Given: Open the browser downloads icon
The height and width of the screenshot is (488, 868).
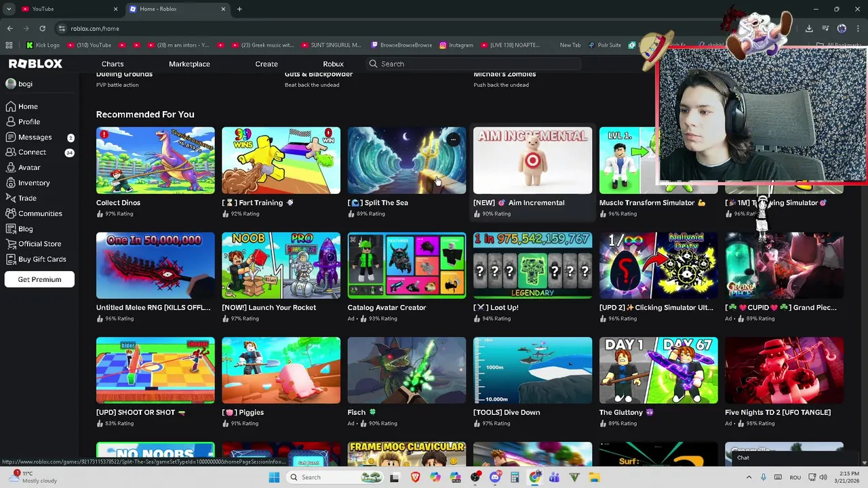Looking at the screenshot, I should click(x=809, y=28).
